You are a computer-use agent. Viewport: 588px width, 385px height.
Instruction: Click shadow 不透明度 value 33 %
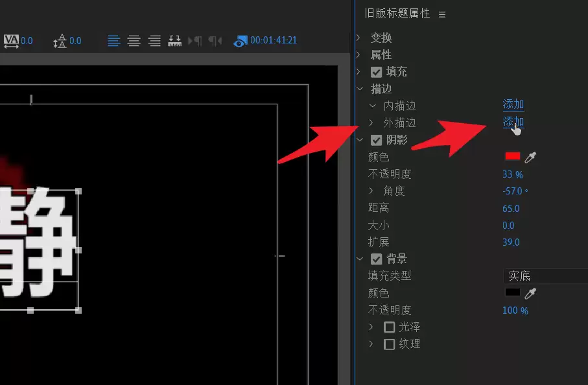point(513,174)
